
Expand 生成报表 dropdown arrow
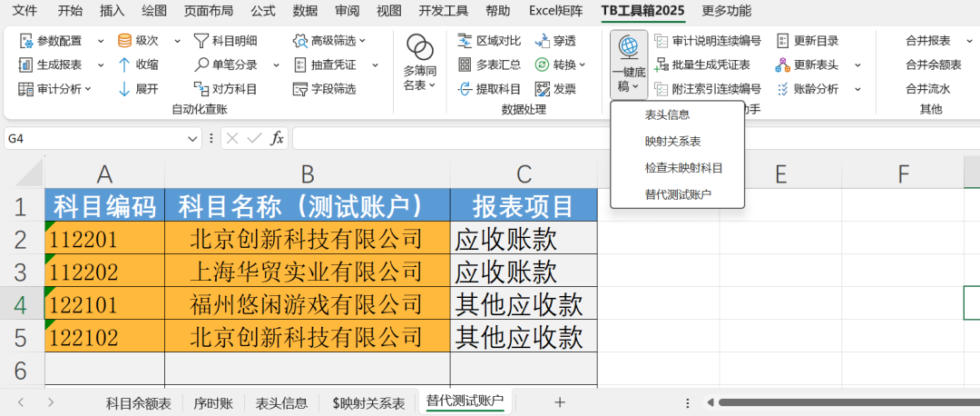click(101, 64)
